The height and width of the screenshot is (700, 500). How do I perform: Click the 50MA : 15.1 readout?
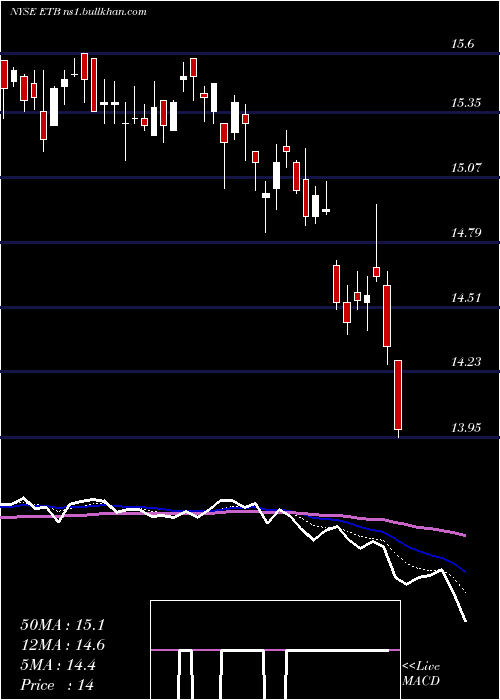click(x=62, y=625)
